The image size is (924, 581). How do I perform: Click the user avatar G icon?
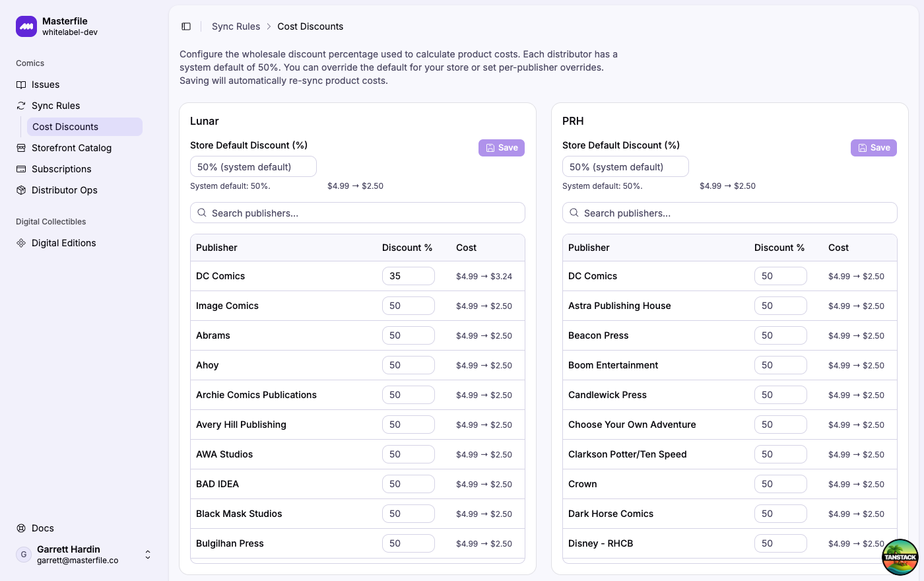pyautogui.click(x=24, y=555)
